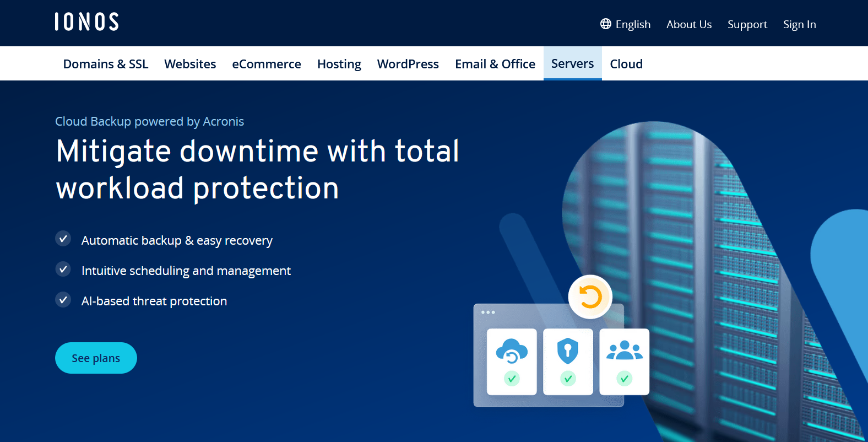The image size is (868, 442).
Task: Go to Sign In
Action: click(799, 24)
